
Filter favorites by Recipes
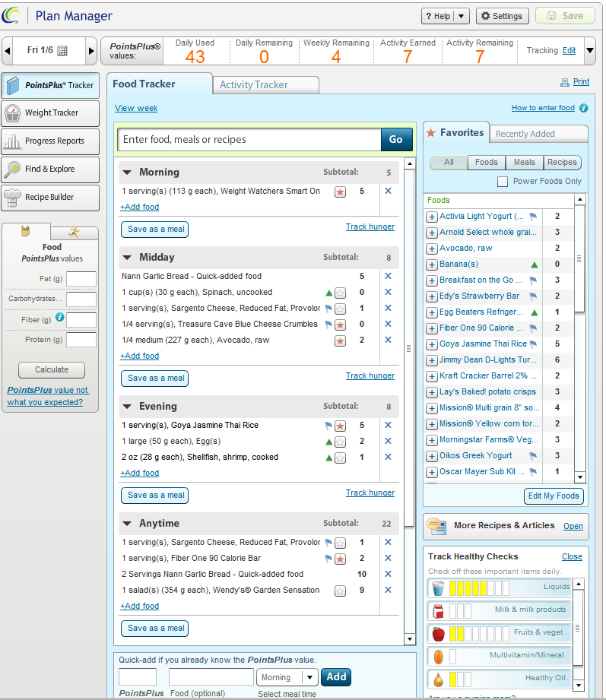(562, 163)
